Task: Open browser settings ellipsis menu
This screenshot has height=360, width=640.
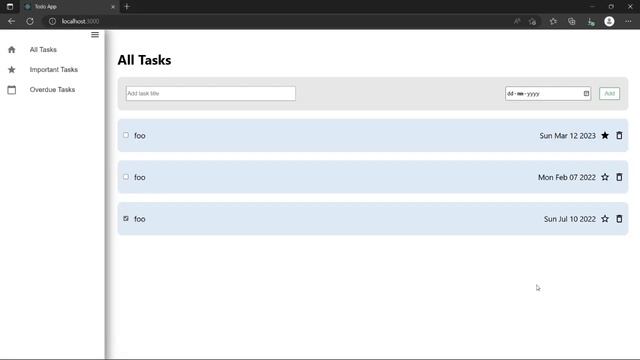Action: click(628, 21)
